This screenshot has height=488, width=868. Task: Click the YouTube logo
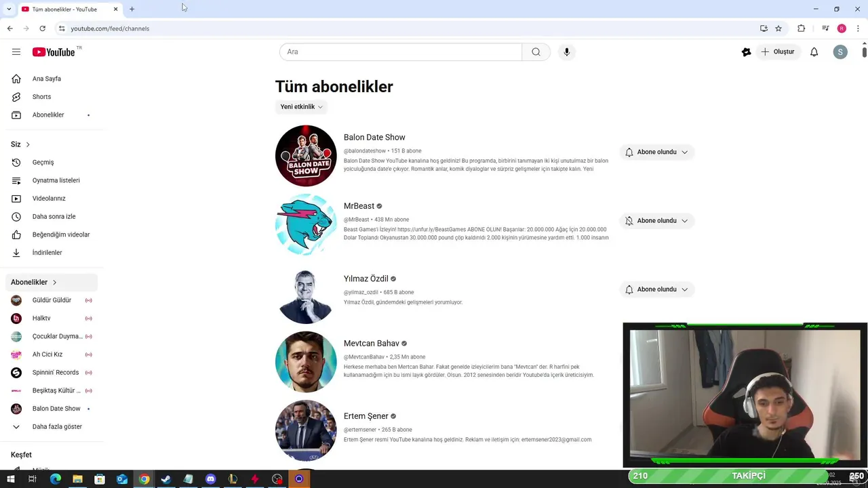coord(54,52)
